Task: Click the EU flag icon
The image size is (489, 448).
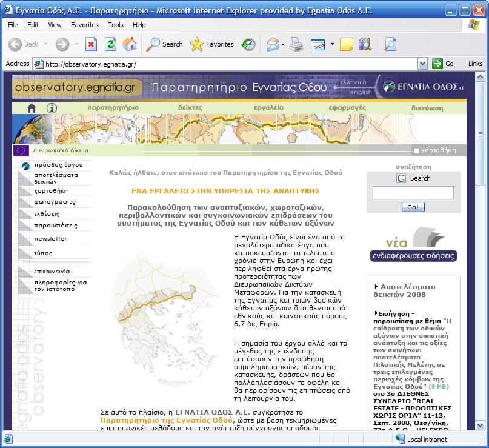Action: pos(21,150)
